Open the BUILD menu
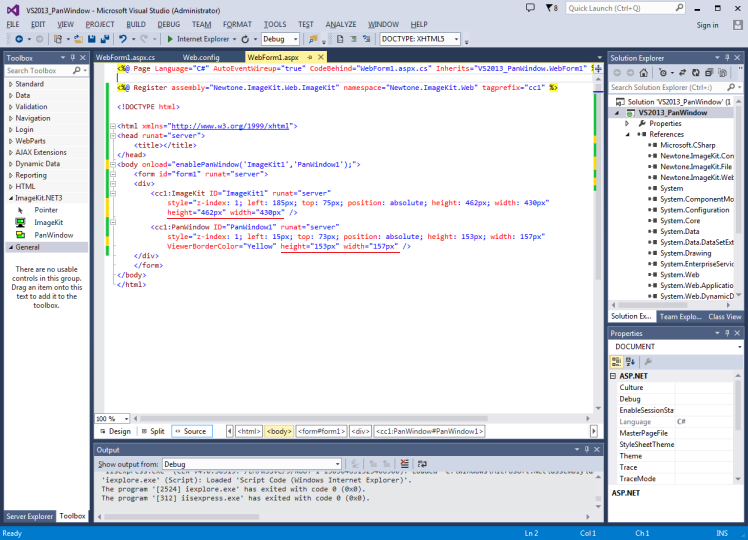This screenshot has width=748, height=540. 136,24
